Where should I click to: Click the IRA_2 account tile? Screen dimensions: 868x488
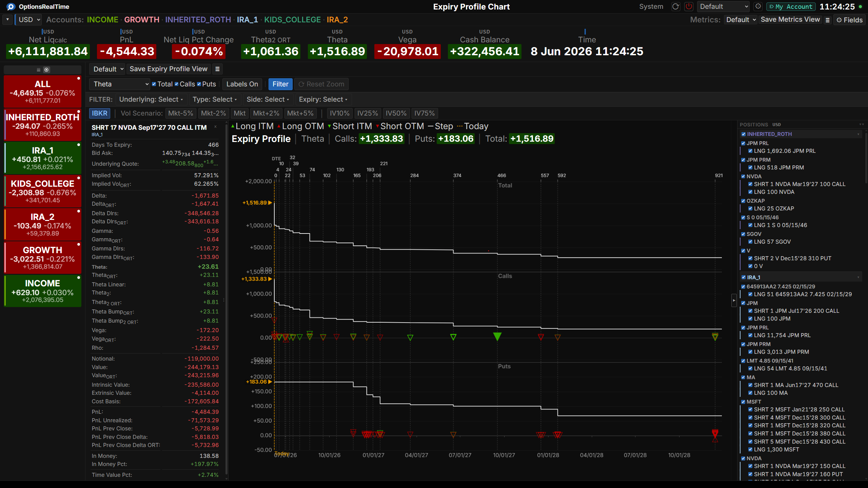point(42,225)
